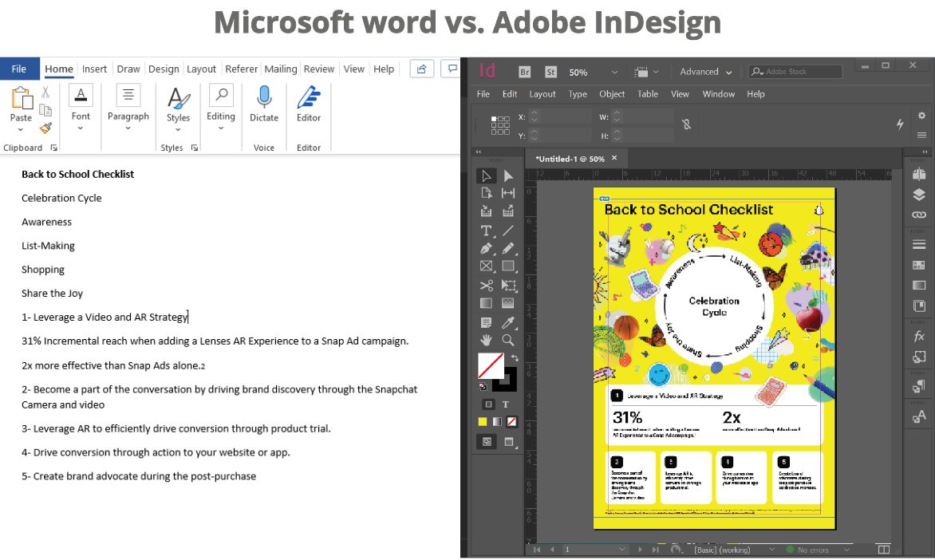This screenshot has height=560, width=935.
Task: Swap fill and stroke colors arrow
Action: coord(514,358)
